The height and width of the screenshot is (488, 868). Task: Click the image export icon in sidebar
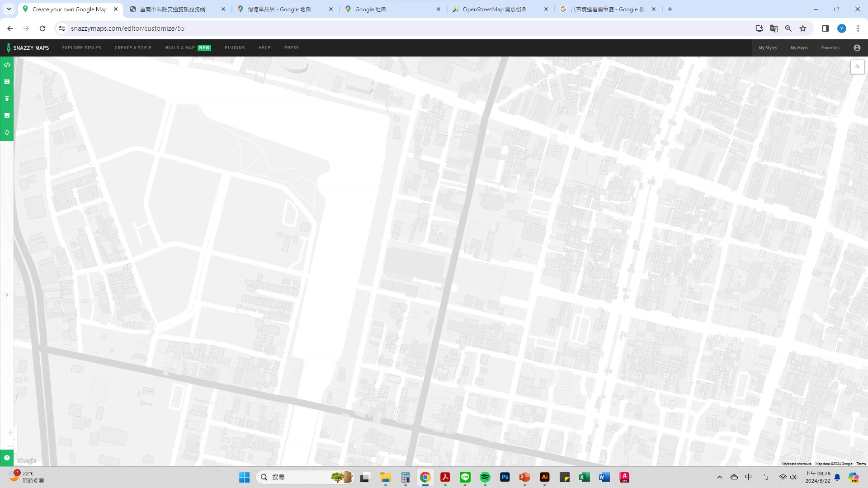[7, 116]
